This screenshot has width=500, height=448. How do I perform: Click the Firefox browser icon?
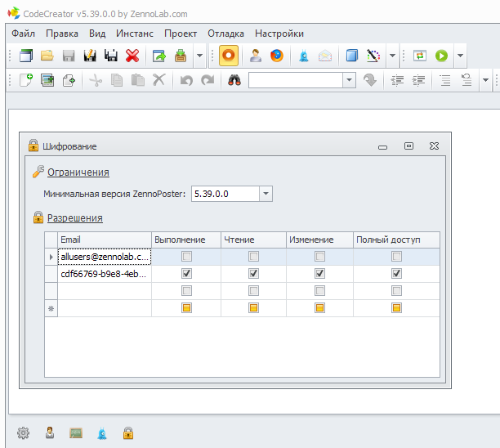click(x=277, y=56)
